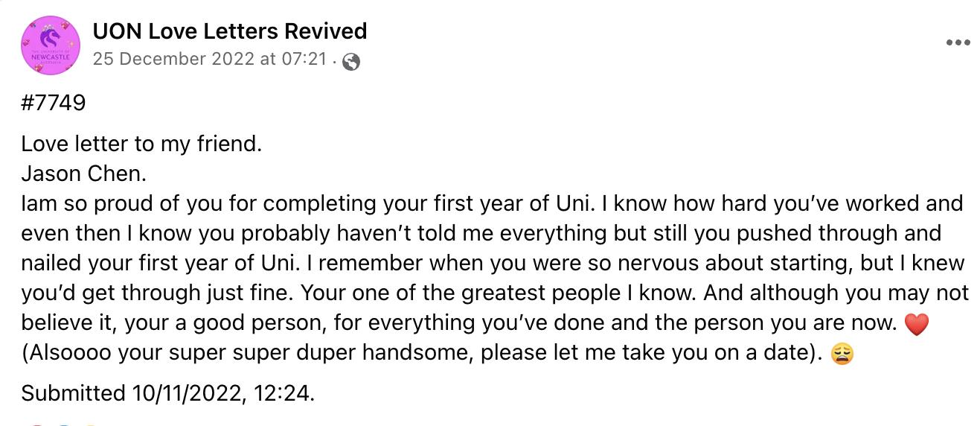
Task: Click the 'Love letter to my friend' line
Action: 141,143
